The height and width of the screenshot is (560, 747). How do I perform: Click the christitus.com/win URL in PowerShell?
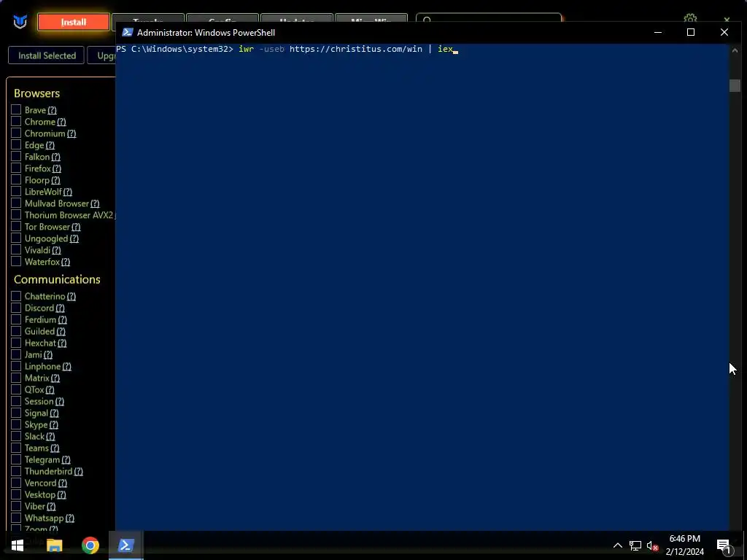click(x=355, y=49)
